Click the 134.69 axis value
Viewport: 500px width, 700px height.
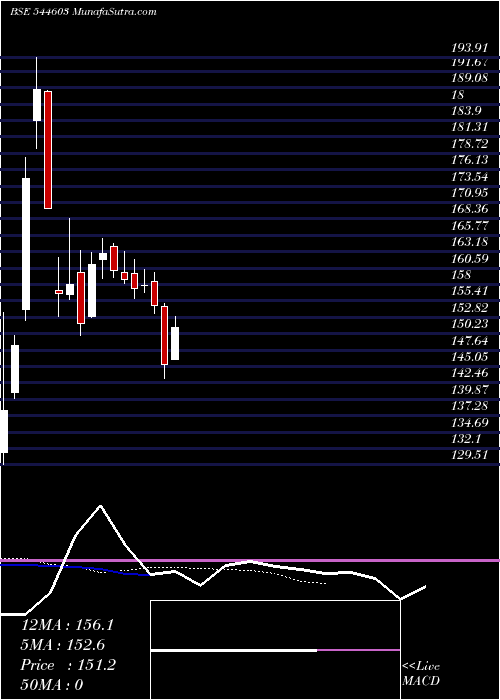(x=470, y=423)
